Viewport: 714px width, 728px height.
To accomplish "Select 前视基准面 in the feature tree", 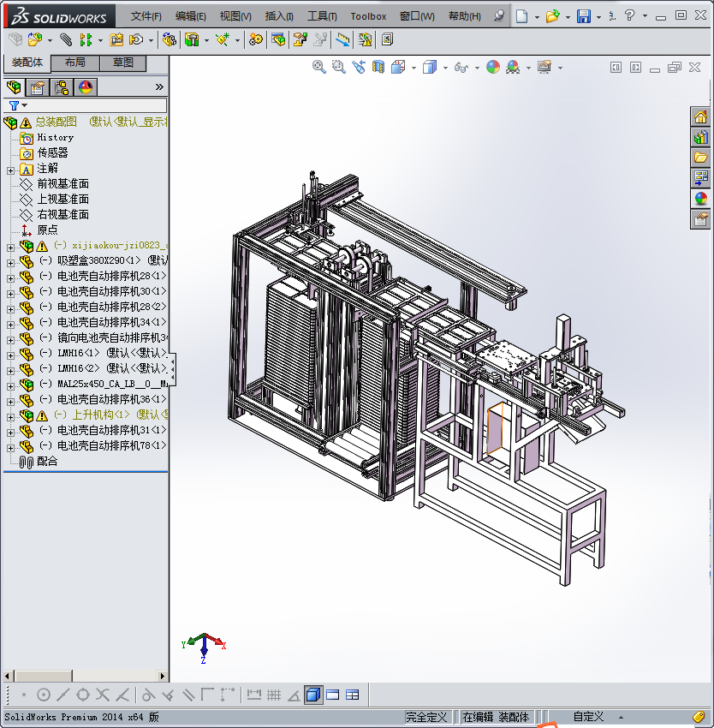I will coord(62,184).
